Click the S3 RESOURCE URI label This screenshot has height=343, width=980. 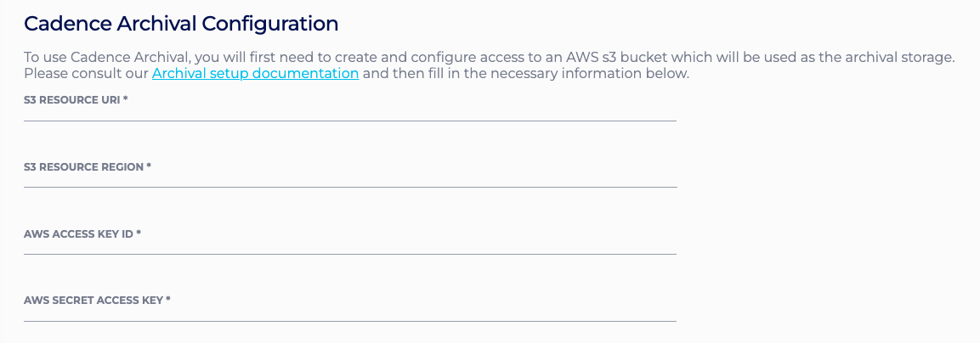[72, 100]
